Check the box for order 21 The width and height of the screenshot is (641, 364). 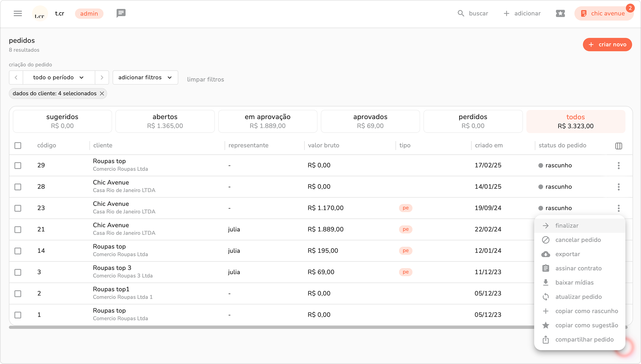point(18,230)
